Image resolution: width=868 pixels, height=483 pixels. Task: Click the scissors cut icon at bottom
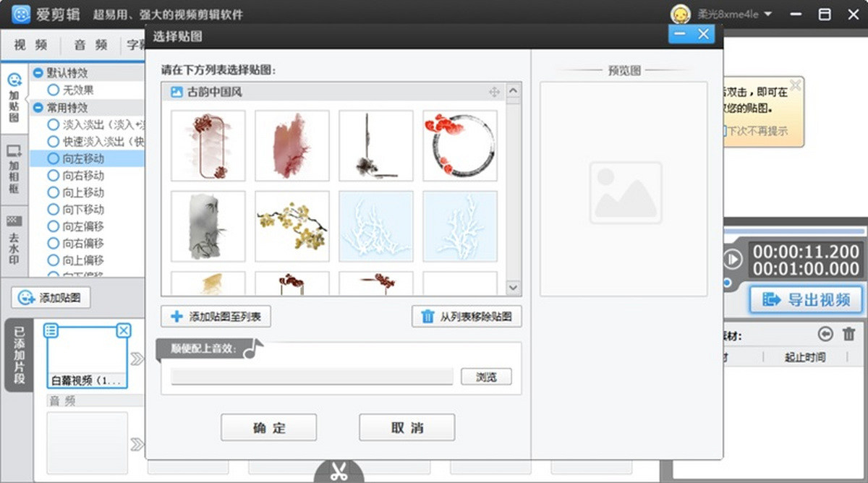tap(338, 471)
